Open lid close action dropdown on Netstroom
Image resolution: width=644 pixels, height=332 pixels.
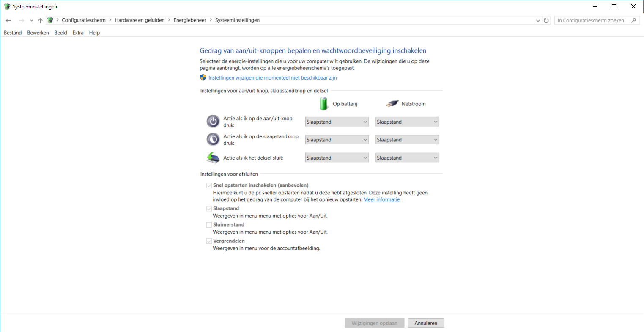pos(408,158)
